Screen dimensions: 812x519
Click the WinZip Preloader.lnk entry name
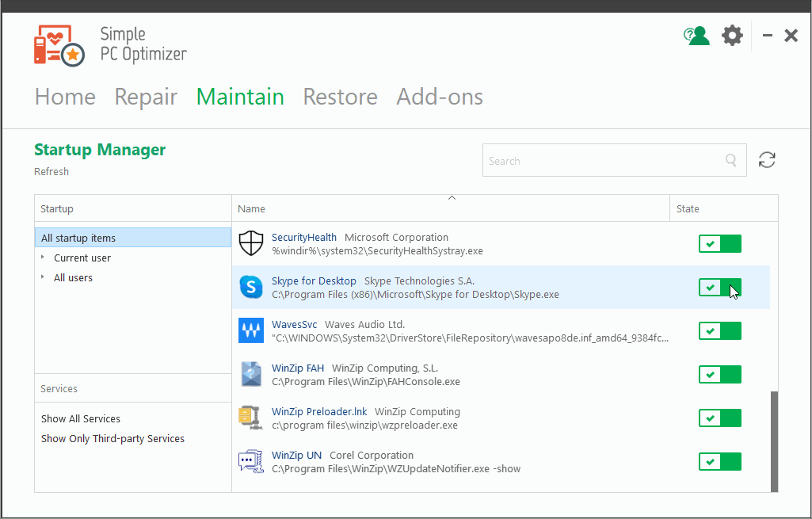click(x=319, y=411)
